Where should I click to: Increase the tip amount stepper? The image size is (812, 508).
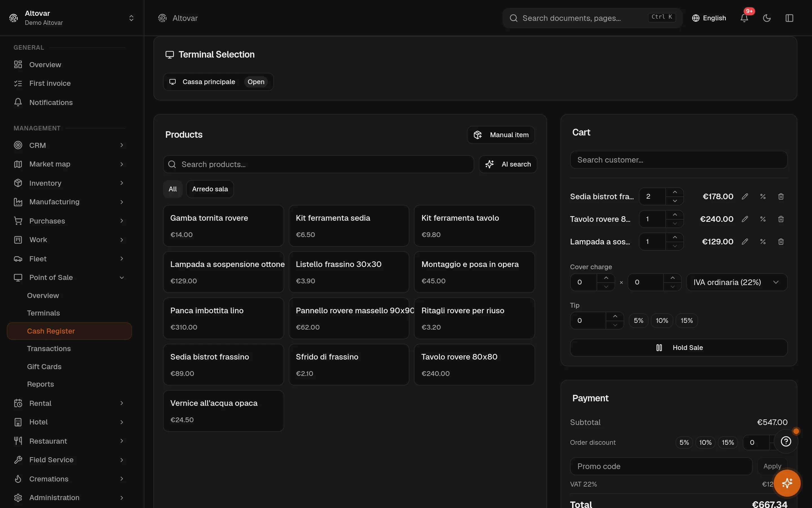pyautogui.click(x=615, y=316)
